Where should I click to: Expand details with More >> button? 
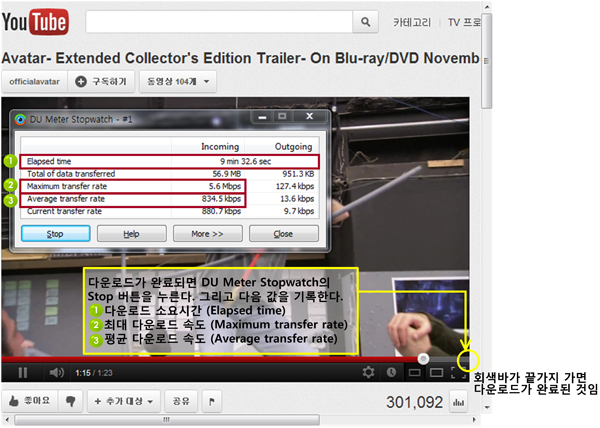(207, 234)
